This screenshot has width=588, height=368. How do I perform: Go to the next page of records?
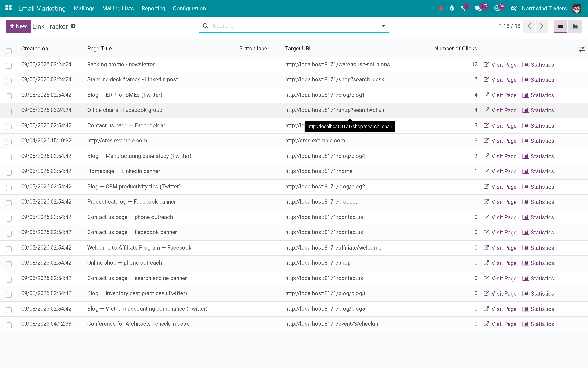(x=542, y=26)
